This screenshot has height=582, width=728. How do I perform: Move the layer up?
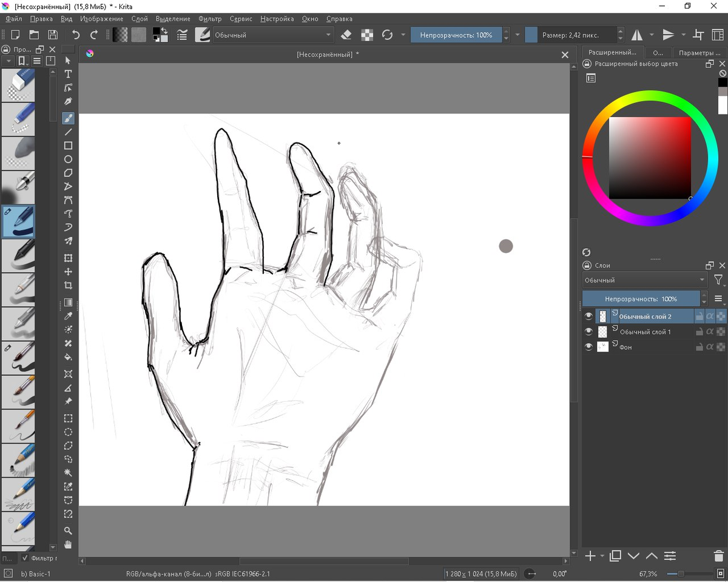coord(652,556)
